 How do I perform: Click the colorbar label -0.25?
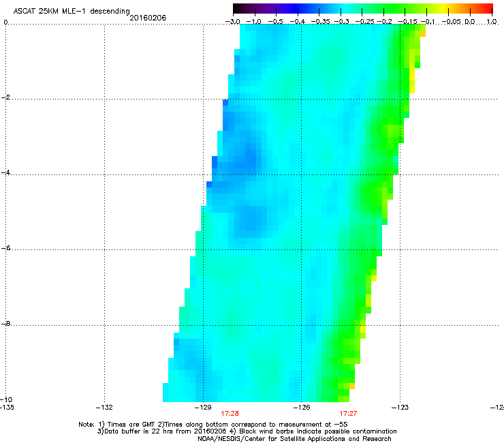364,22
